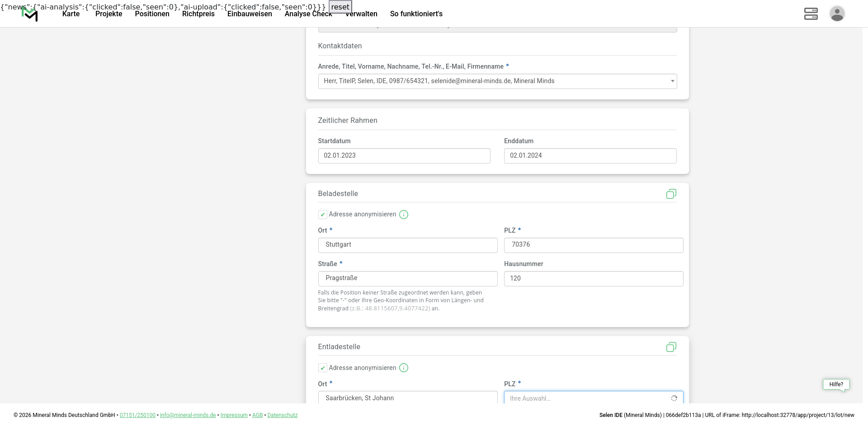Viewport: 868px width, 426px height.
Task: Uncheck Adresse anonymisieren under Beladestelle
Action: [x=323, y=215]
